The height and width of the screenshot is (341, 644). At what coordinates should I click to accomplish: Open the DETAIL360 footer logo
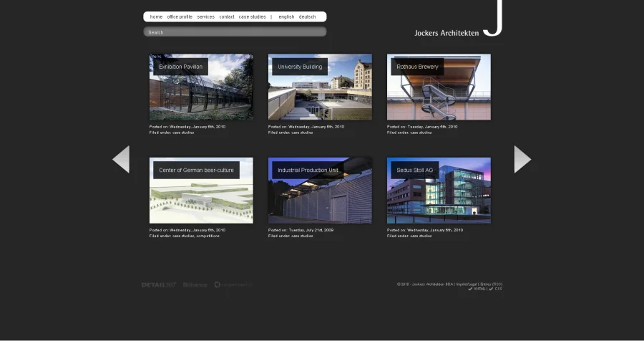pos(158,284)
